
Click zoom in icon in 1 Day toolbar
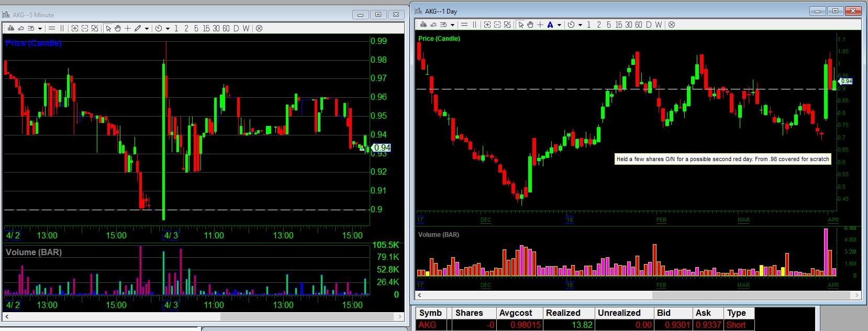tap(487, 25)
